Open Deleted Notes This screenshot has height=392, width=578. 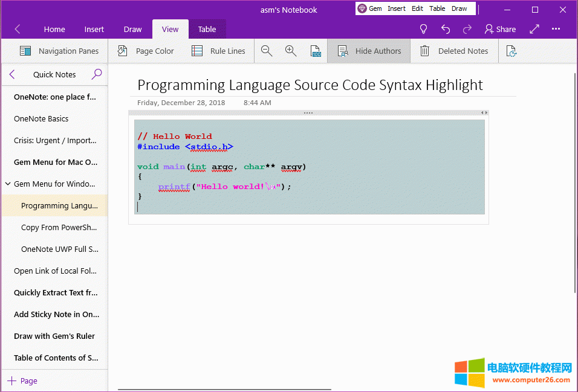(454, 51)
